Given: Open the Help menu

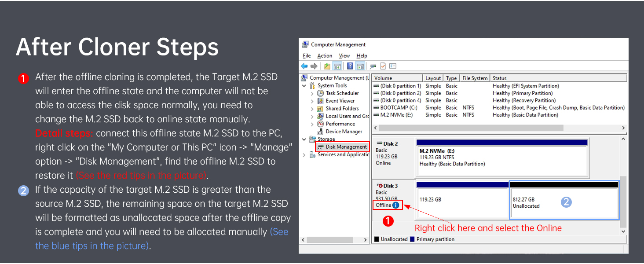Looking at the screenshot, I should 362,56.
